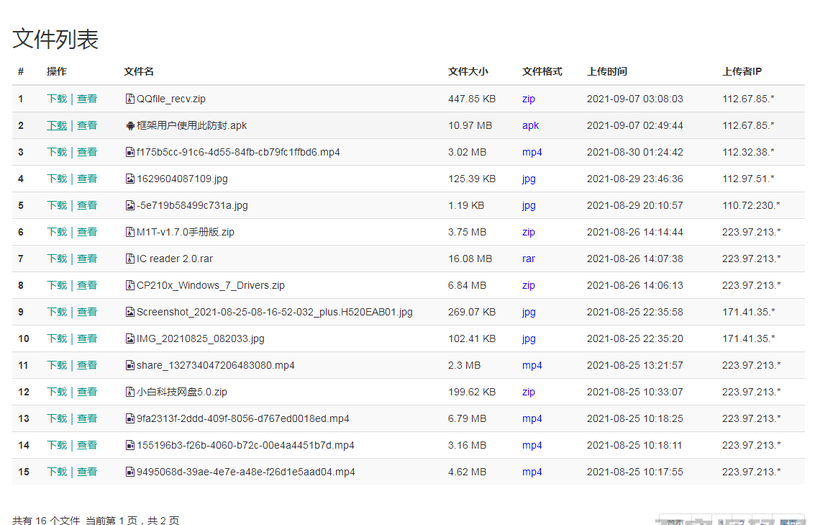Click the Android icon beside 框架用户使用此防封.apk
Image resolution: width=815 pixels, height=525 pixels.
tap(130, 126)
